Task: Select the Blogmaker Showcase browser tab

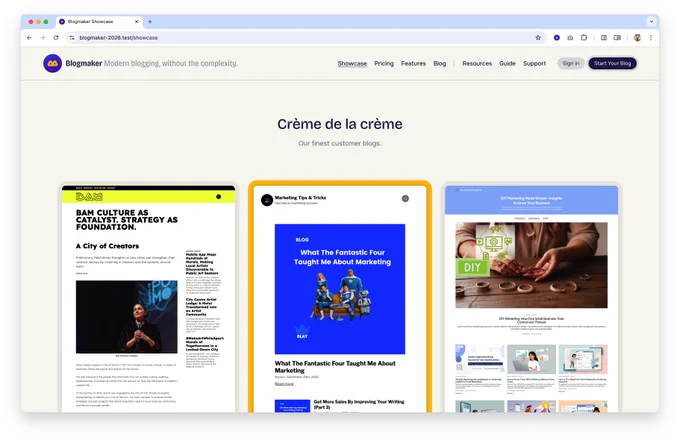Action: [99, 21]
